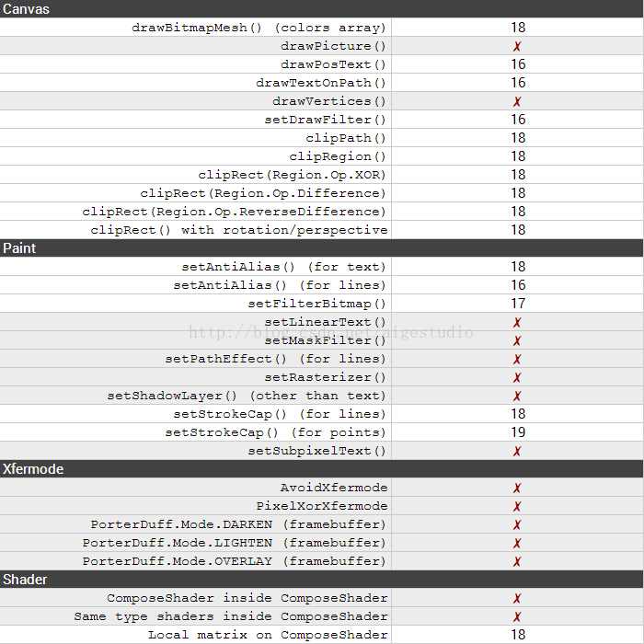
Task: Click the Paint section header
Action: pyautogui.click(x=322, y=248)
